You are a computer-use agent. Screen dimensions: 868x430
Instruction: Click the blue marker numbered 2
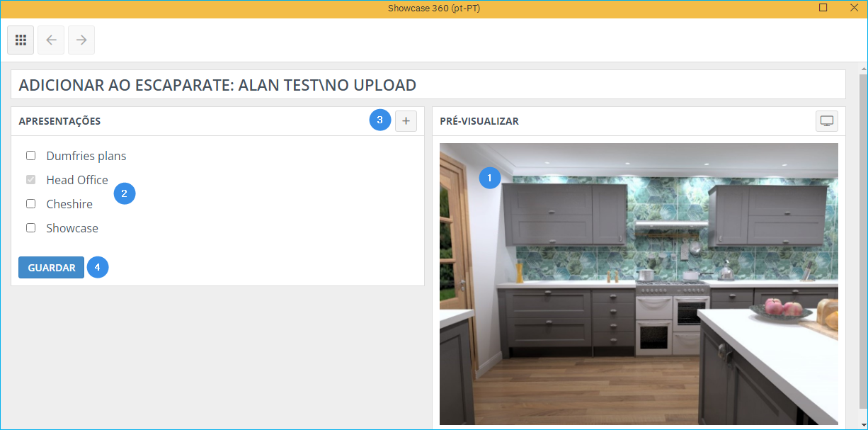coord(125,193)
